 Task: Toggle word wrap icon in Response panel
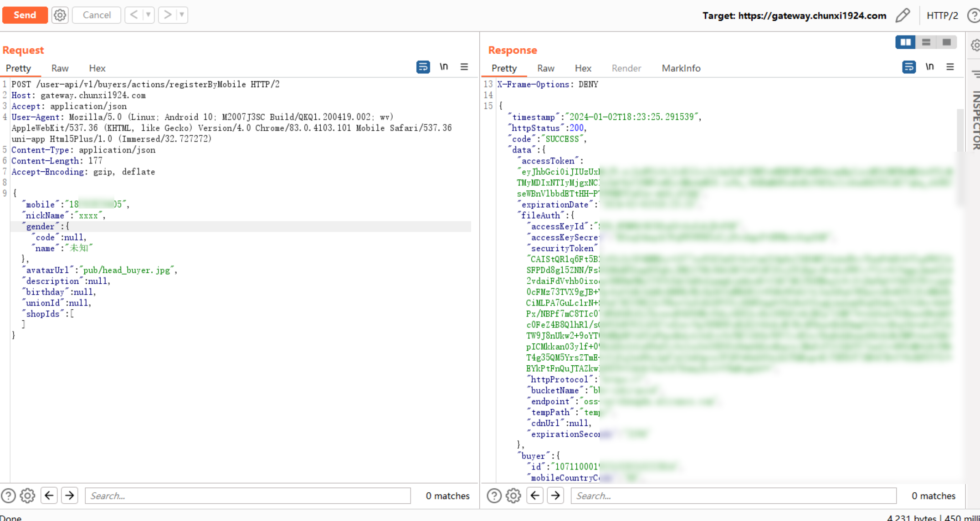pos(908,67)
